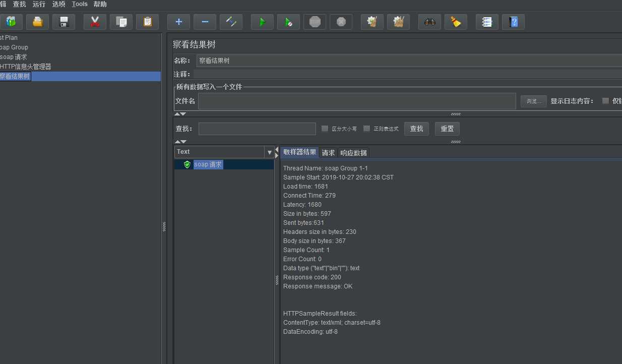
Task: Open the 帮助 menu
Action: tap(100, 4)
